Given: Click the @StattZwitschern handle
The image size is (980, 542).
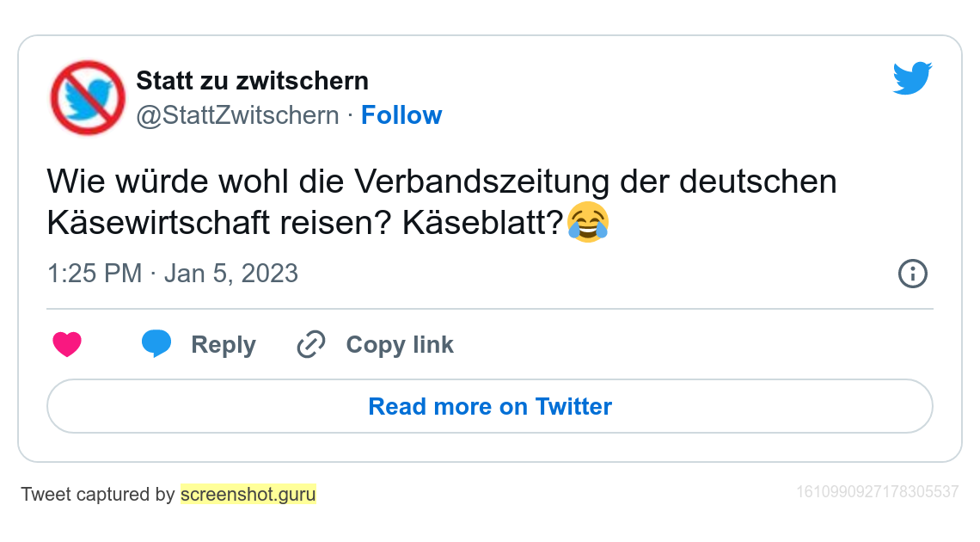Looking at the screenshot, I should coord(237,115).
